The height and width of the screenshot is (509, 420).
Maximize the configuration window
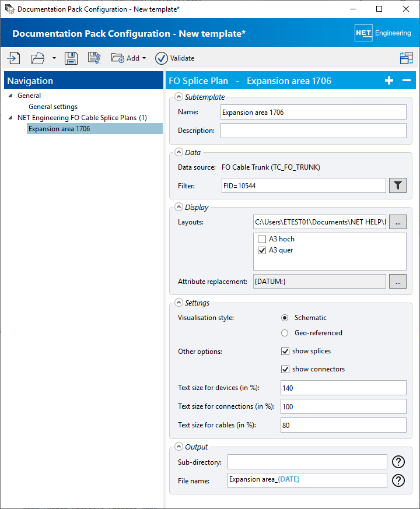tap(379, 9)
